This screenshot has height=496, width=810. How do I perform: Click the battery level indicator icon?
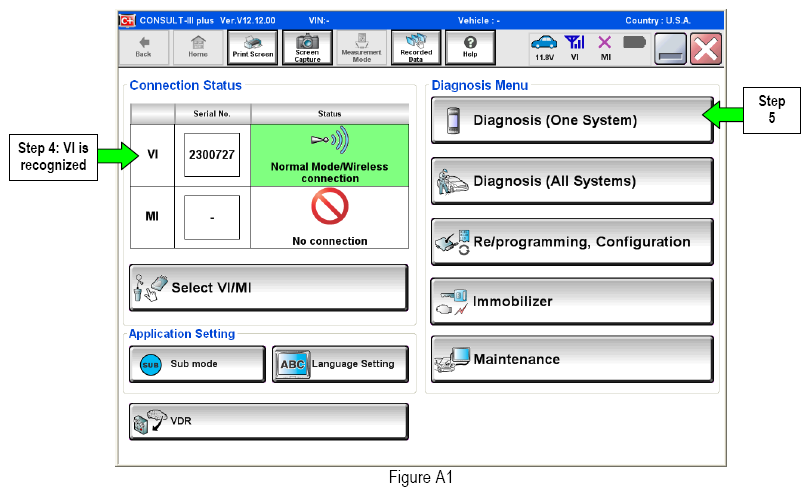634,42
